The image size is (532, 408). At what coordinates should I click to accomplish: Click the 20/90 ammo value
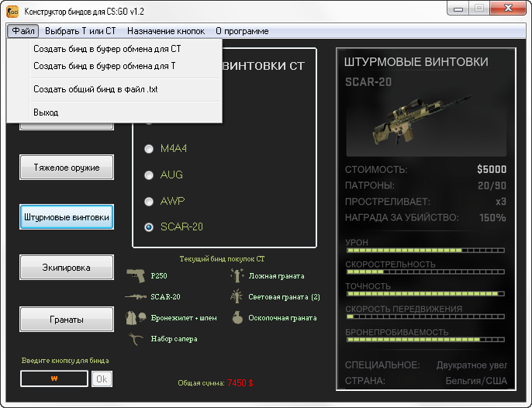click(x=492, y=185)
